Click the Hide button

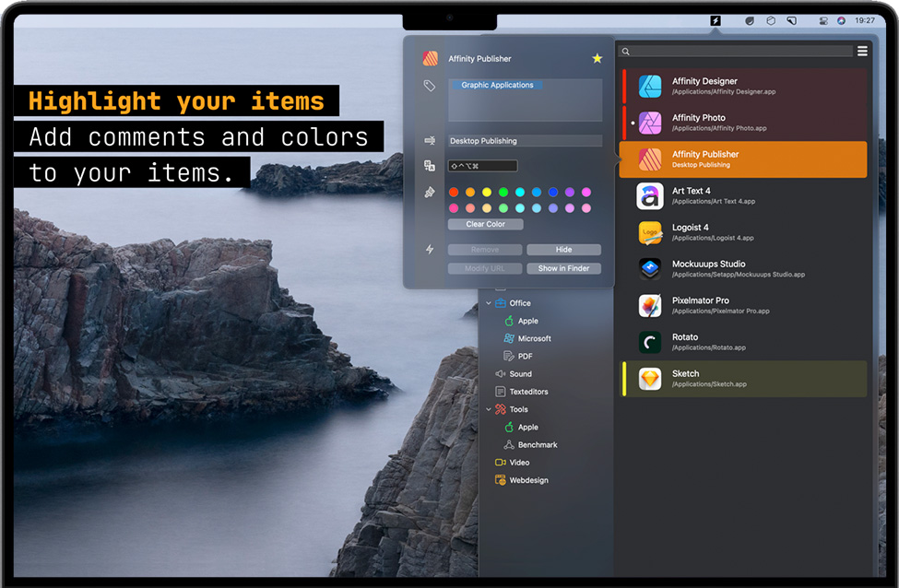tap(563, 250)
